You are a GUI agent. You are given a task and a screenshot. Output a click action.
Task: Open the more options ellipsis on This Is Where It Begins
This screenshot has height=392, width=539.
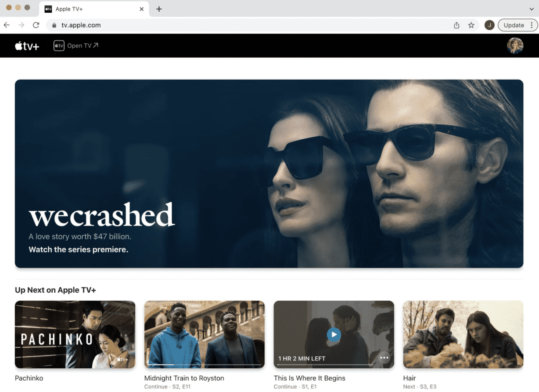pyautogui.click(x=384, y=357)
